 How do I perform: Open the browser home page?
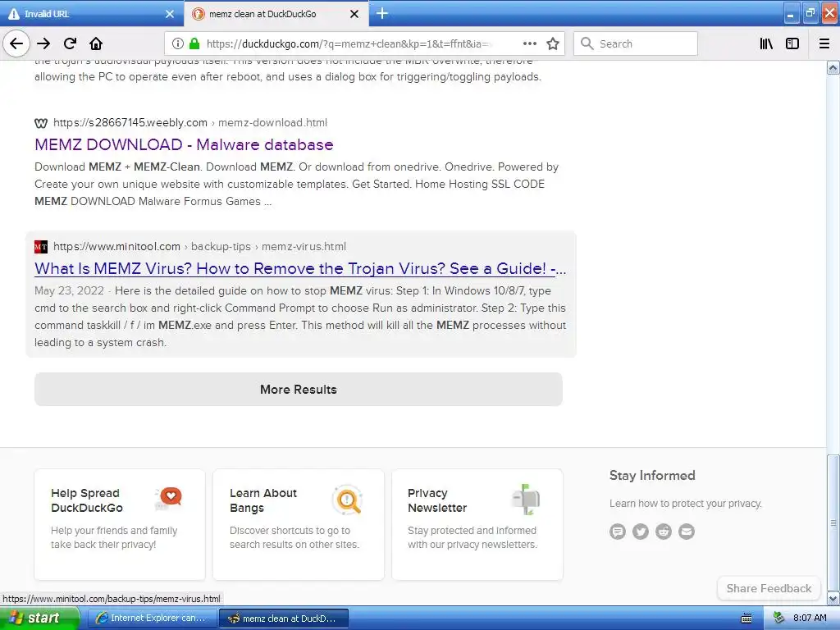(x=96, y=44)
